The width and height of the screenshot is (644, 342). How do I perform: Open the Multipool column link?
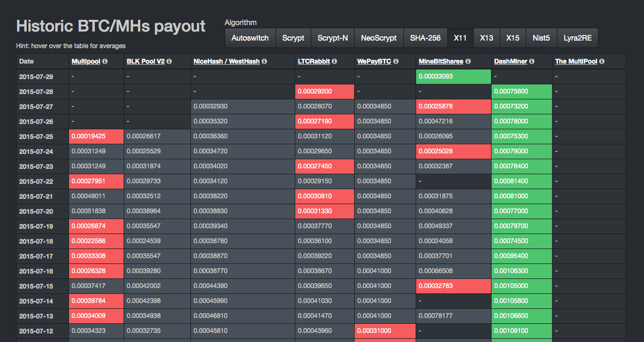tap(86, 61)
